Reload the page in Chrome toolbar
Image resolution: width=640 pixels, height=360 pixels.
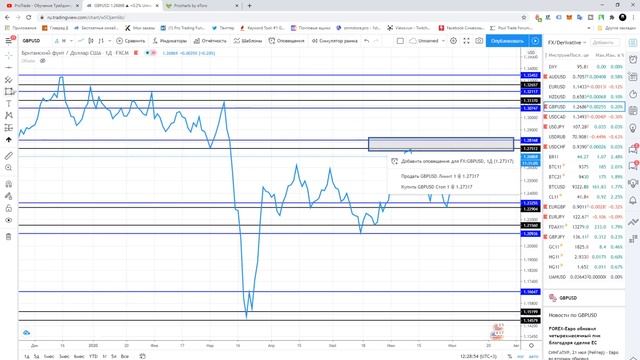(x=29, y=18)
